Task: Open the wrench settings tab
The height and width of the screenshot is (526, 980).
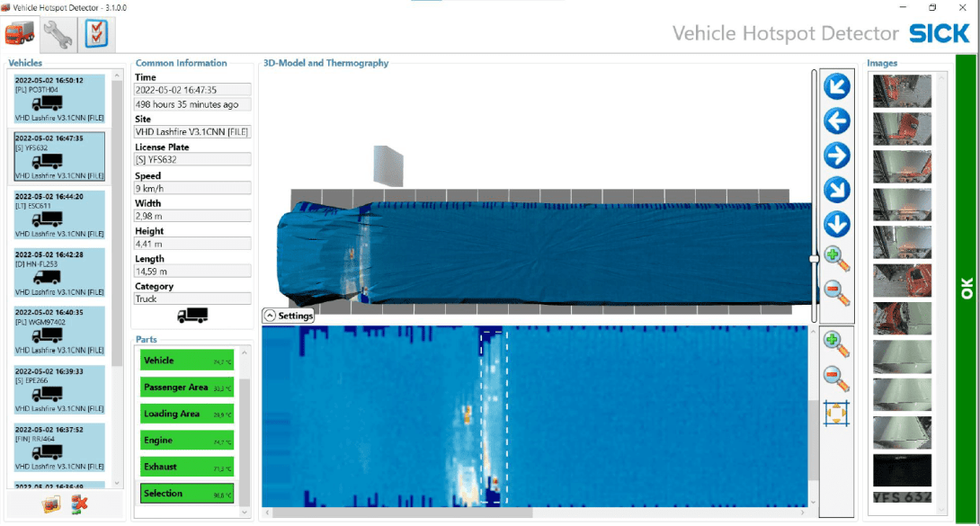Action: 58,34
